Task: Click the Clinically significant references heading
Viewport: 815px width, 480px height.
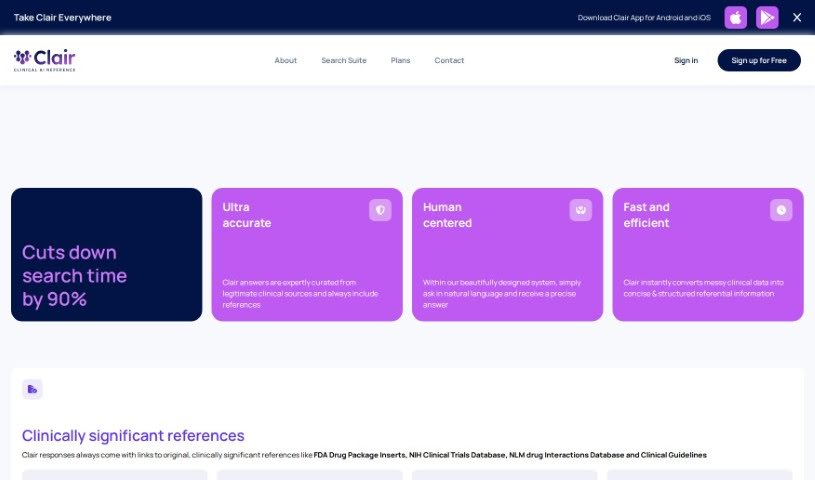Action: 133,436
